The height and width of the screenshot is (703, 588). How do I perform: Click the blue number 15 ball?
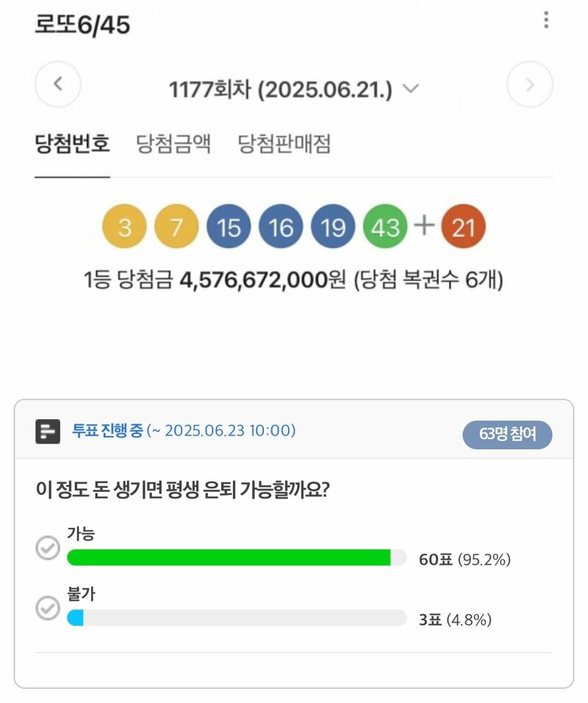229,226
